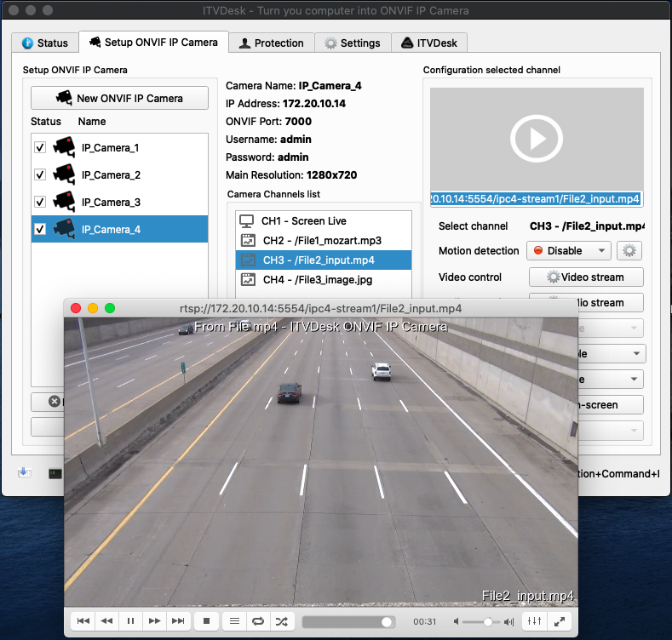The height and width of the screenshot is (640, 672).
Task: Adjust the player volume slider
Action: (482, 621)
